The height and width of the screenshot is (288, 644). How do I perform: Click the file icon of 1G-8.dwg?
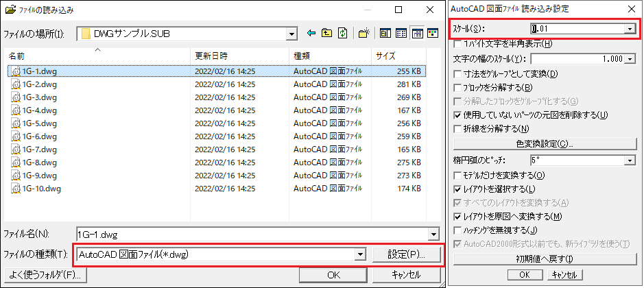(x=16, y=163)
